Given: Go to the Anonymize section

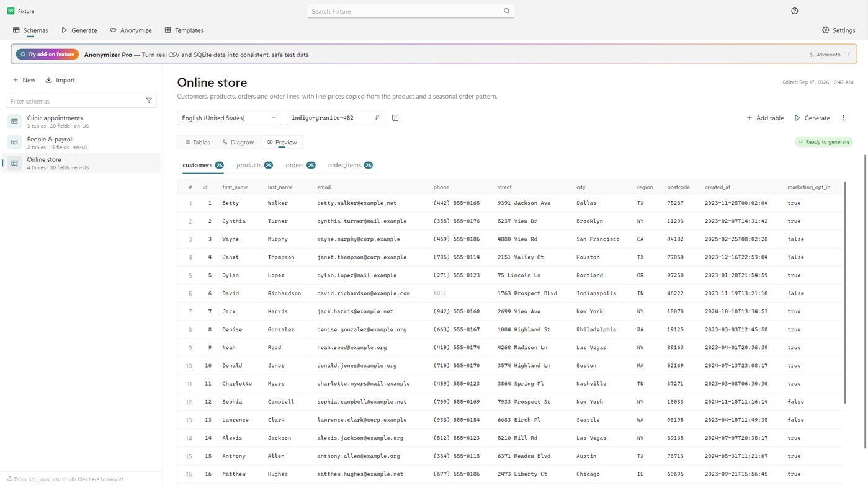Looking at the screenshot, I should (x=131, y=30).
